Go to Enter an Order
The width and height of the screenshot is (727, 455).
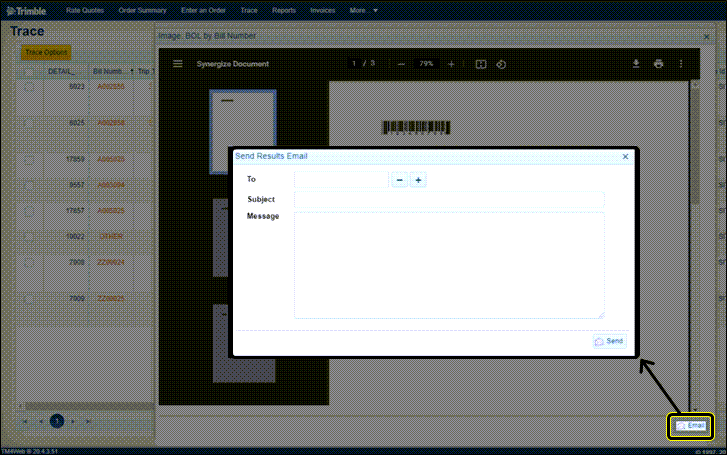tap(203, 10)
